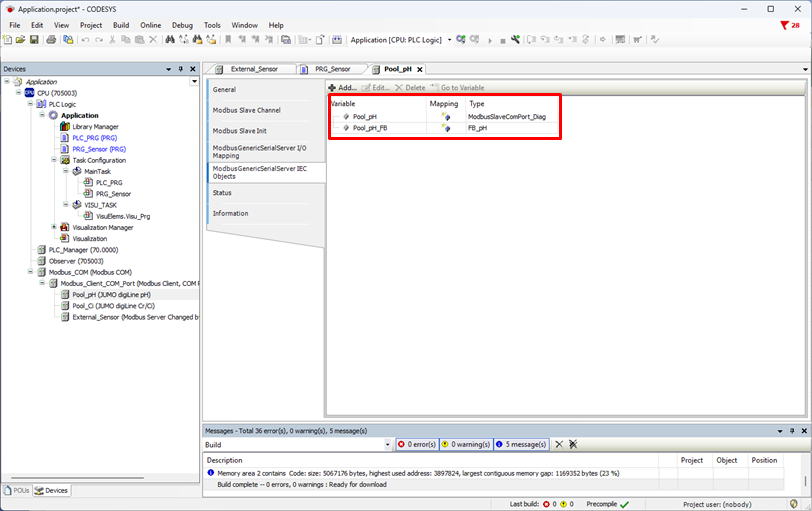Click the Go to Variable button

coord(458,87)
